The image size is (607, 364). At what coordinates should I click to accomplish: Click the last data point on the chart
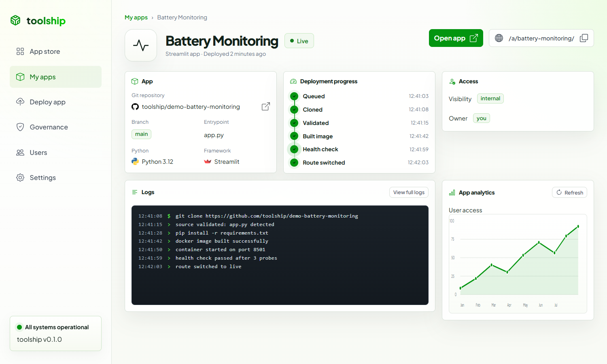(x=578, y=226)
